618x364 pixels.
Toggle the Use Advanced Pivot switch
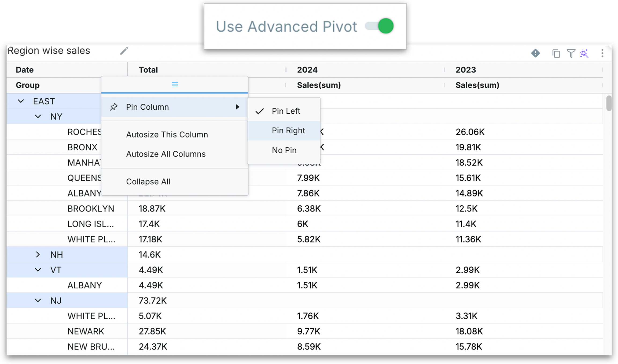[x=380, y=26]
